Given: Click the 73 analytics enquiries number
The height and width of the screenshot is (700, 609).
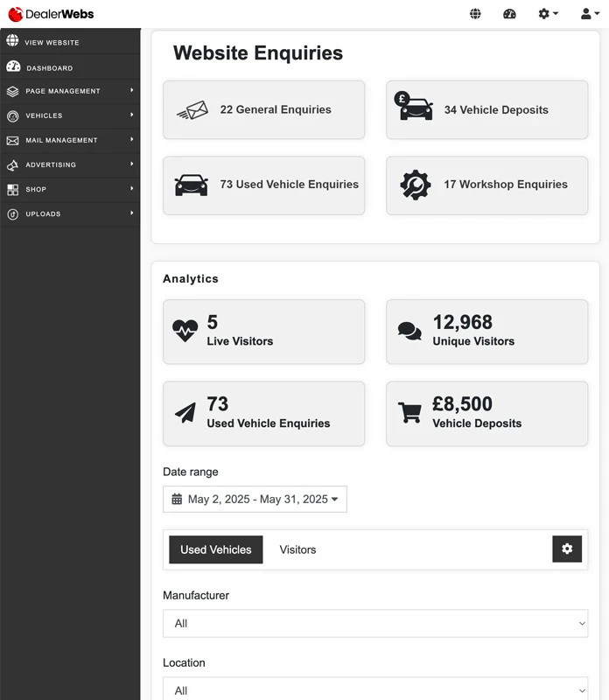Looking at the screenshot, I should (x=217, y=404).
